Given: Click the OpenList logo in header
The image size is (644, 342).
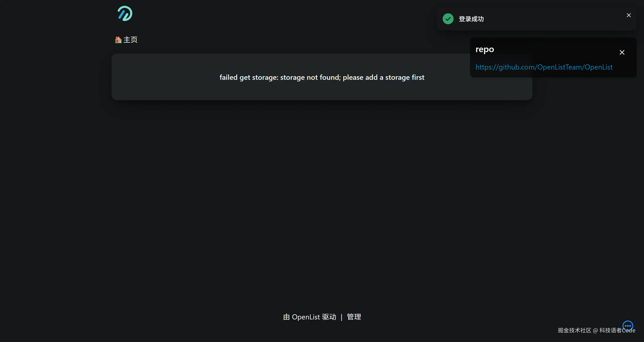Looking at the screenshot, I should (x=125, y=13).
